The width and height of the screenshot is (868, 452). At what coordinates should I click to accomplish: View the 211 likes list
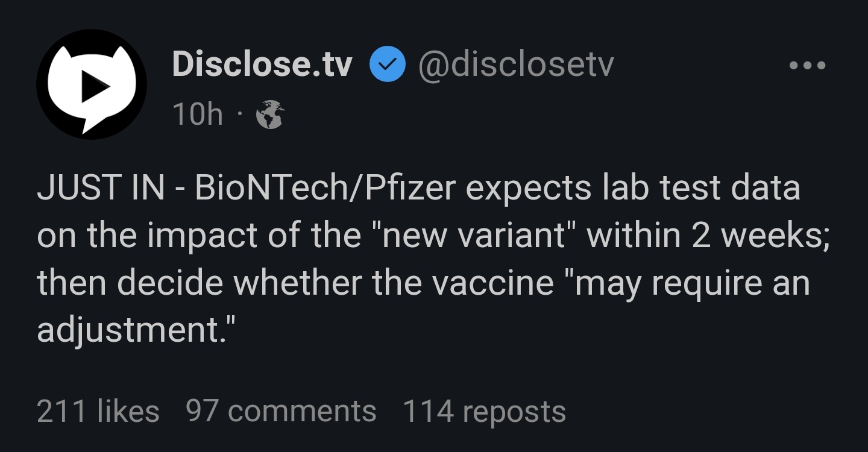98,412
